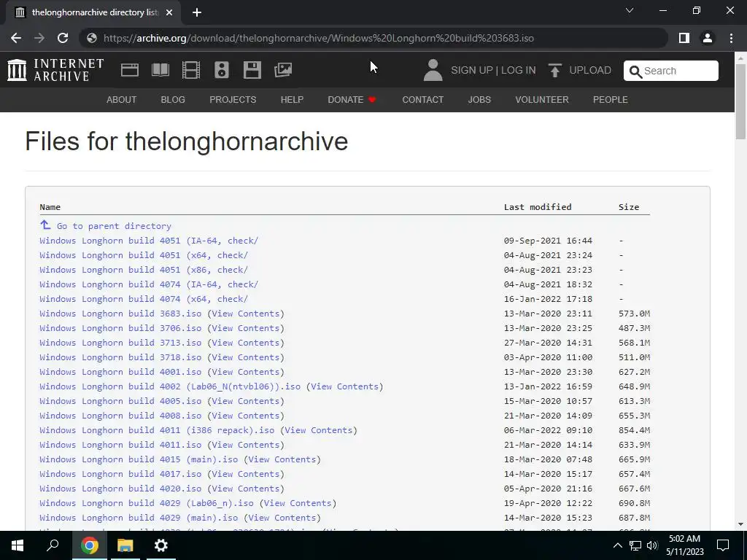
Task: Click the SIGN UP link
Action: coord(472,71)
